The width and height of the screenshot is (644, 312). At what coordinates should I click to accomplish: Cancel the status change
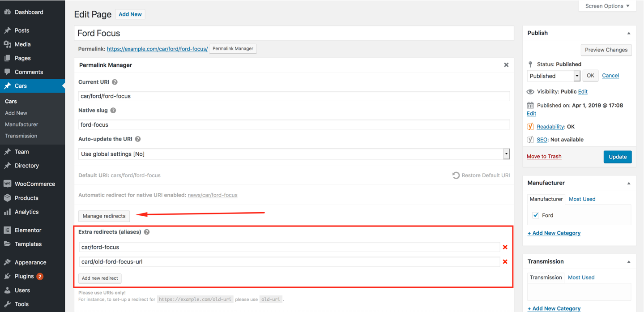[610, 76]
